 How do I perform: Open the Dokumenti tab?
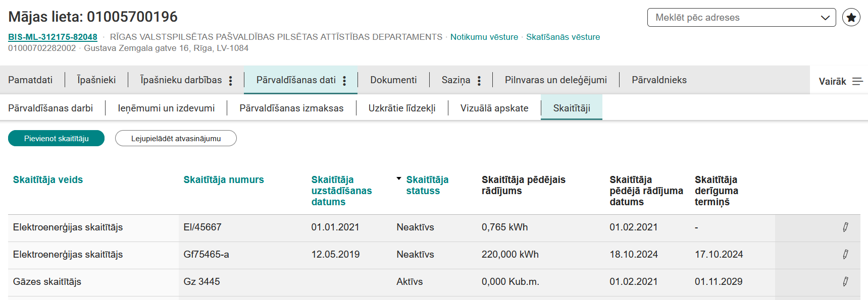pos(393,80)
